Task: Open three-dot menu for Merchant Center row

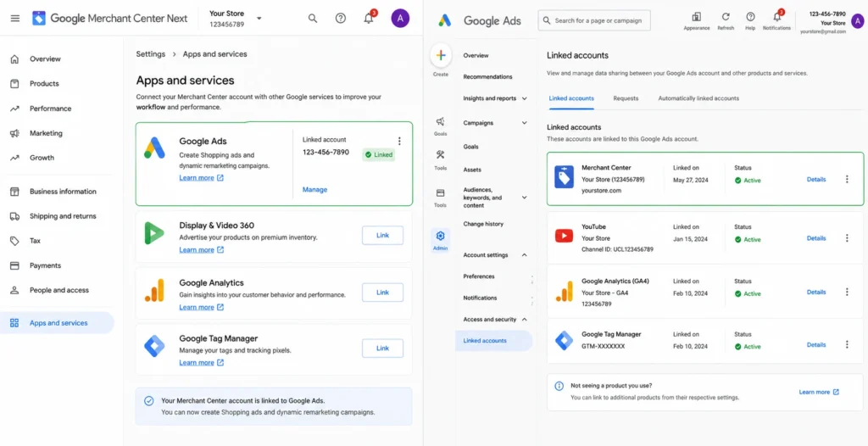Action: pos(847,179)
